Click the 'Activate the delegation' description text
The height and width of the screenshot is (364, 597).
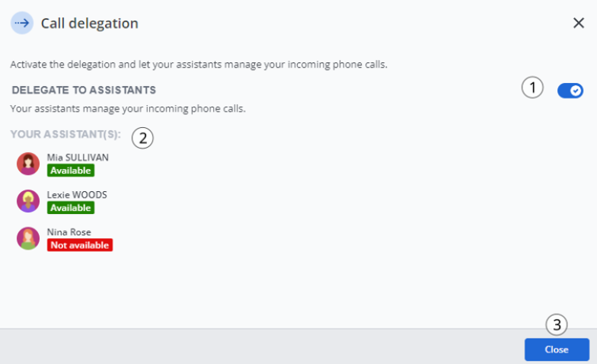(199, 64)
